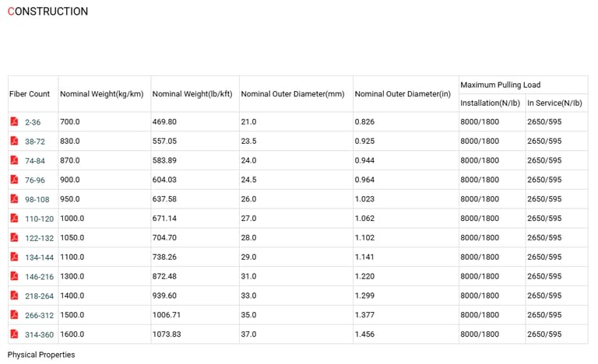Screen dimensions: 598x364
Task: Click the 98-108 fiber count text link
Action: [37, 199]
